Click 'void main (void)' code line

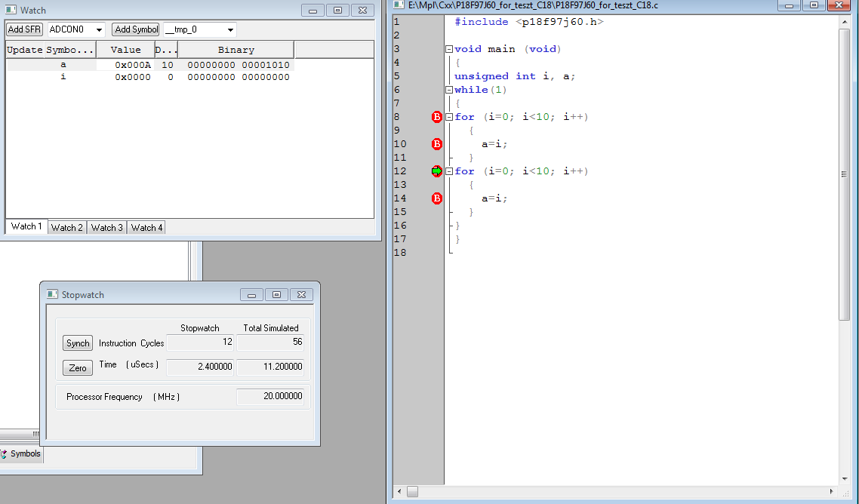(x=508, y=49)
